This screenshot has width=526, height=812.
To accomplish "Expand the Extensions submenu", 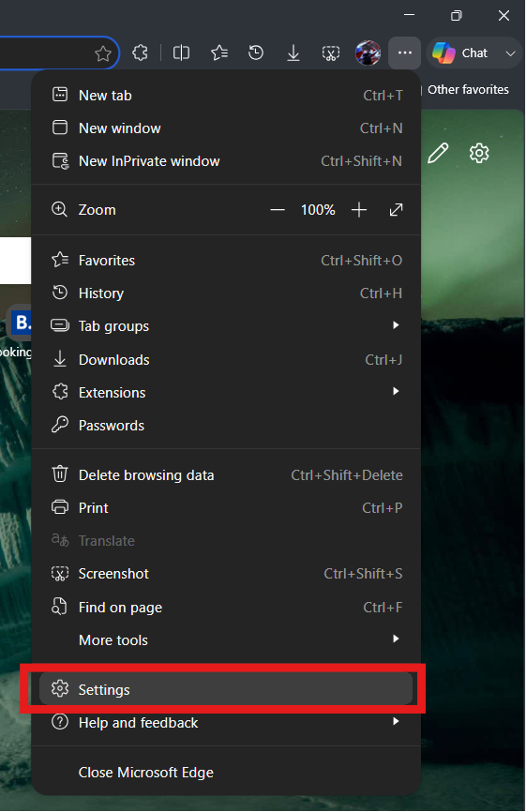I will coord(226,392).
